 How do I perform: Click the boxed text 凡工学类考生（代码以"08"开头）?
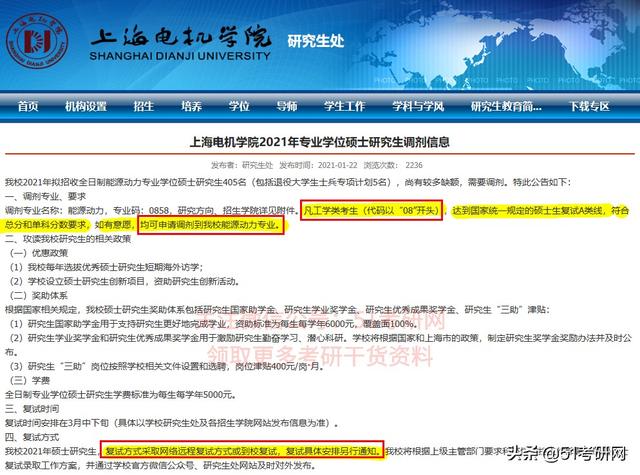(x=371, y=211)
